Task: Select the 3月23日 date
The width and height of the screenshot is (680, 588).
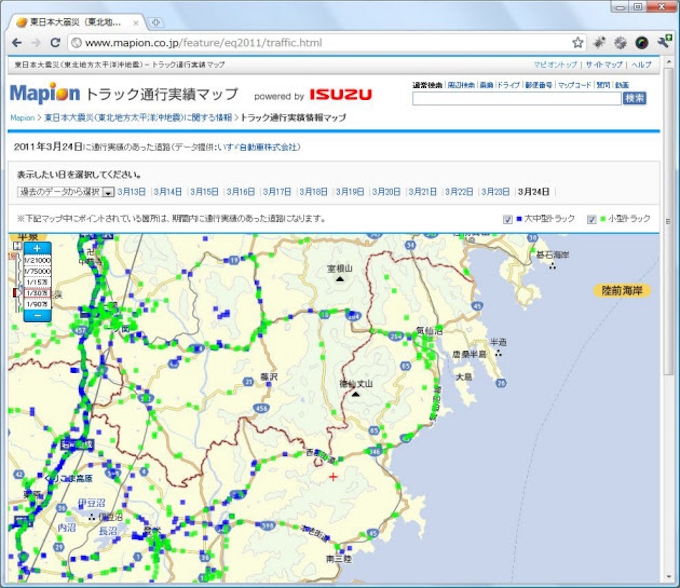Action: pyautogui.click(x=495, y=192)
